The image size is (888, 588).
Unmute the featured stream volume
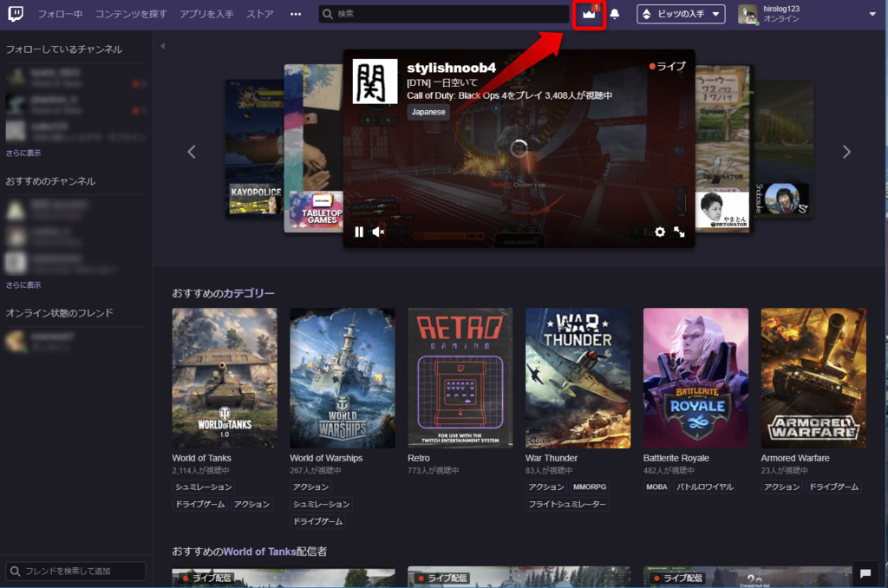click(378, 232)
